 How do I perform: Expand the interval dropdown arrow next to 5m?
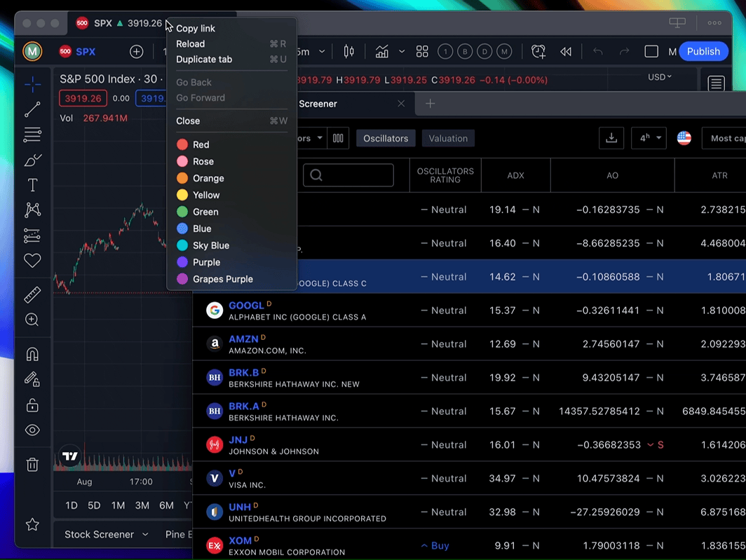pyautogui.click(x=322, y=51)
